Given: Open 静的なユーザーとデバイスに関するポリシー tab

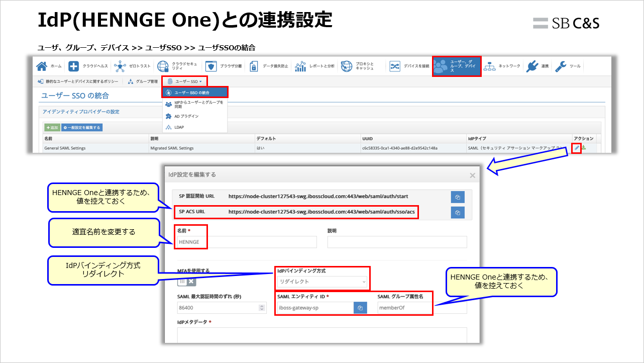Looking at the screenshot, I should [78, 81].
